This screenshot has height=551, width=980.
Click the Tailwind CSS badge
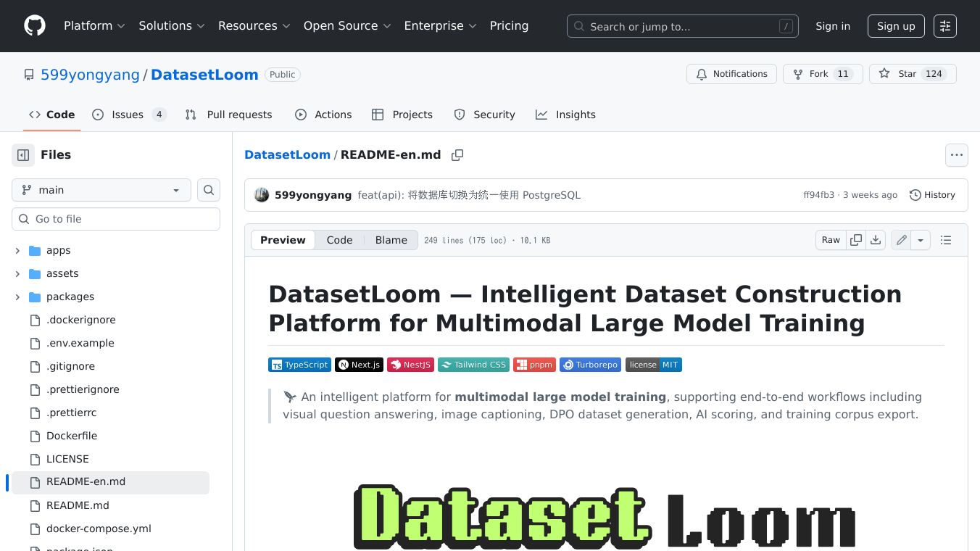pyautogui.click(x=473, y=365)
